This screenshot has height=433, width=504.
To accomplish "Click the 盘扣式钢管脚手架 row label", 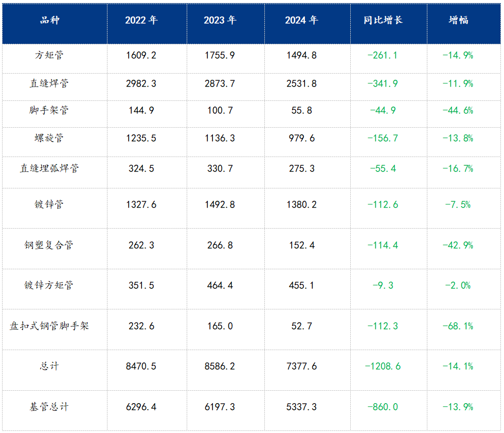I will pyautogui.click(x=49, y=326).
